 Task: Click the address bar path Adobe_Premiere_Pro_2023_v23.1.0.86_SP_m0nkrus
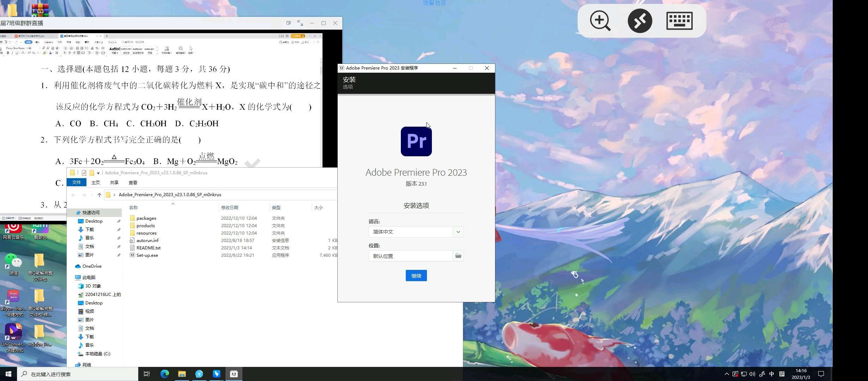[170, 195]
